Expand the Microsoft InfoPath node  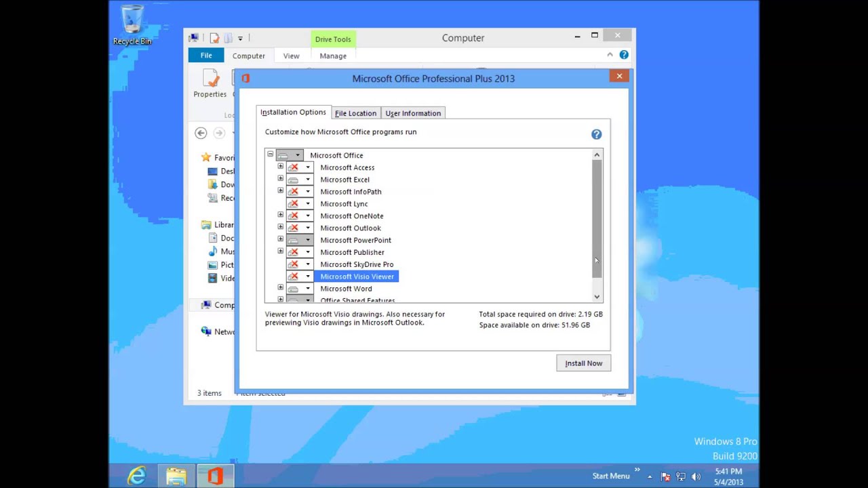(x=280, y=191)
